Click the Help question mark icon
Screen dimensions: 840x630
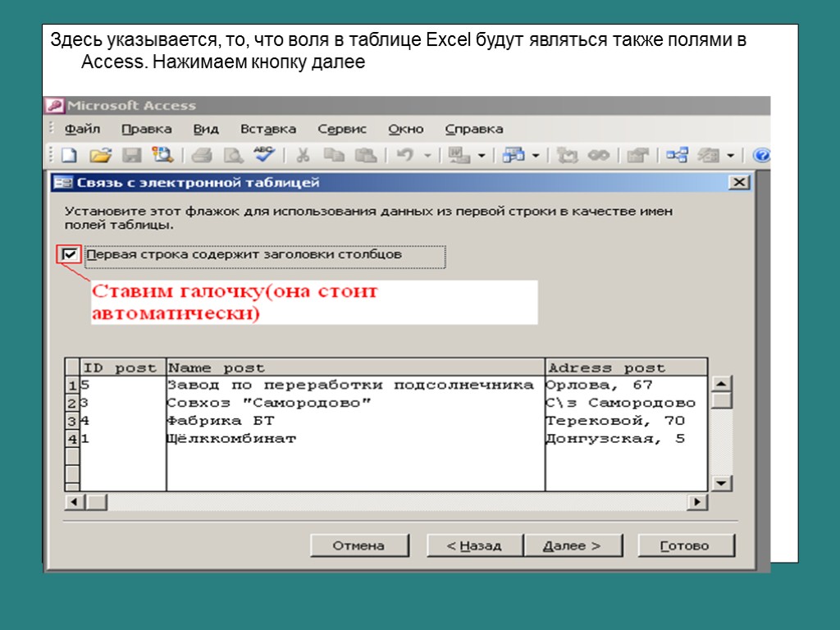point(761,155)
